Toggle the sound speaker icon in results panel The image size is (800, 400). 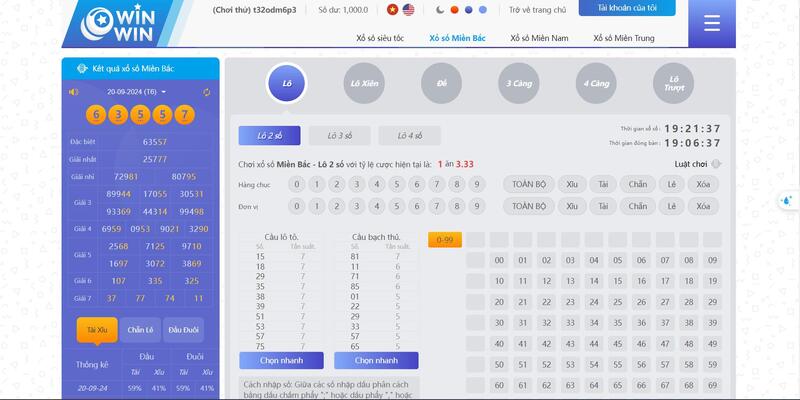pos(73,92)
